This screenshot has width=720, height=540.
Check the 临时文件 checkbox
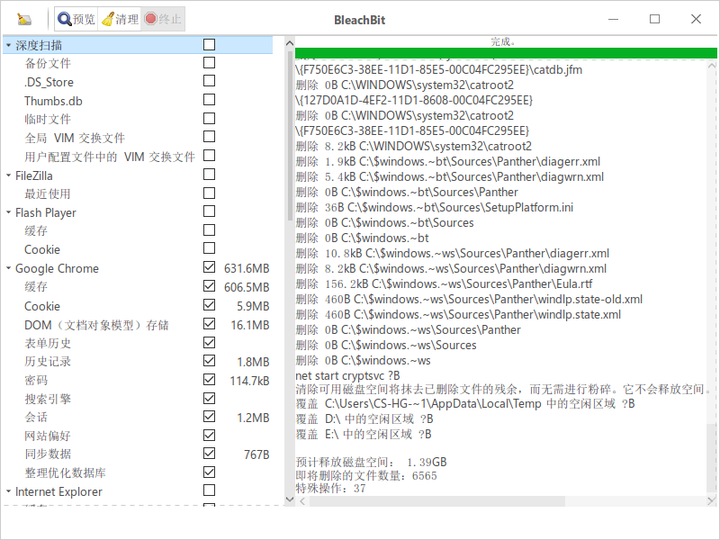coord(209,118)
